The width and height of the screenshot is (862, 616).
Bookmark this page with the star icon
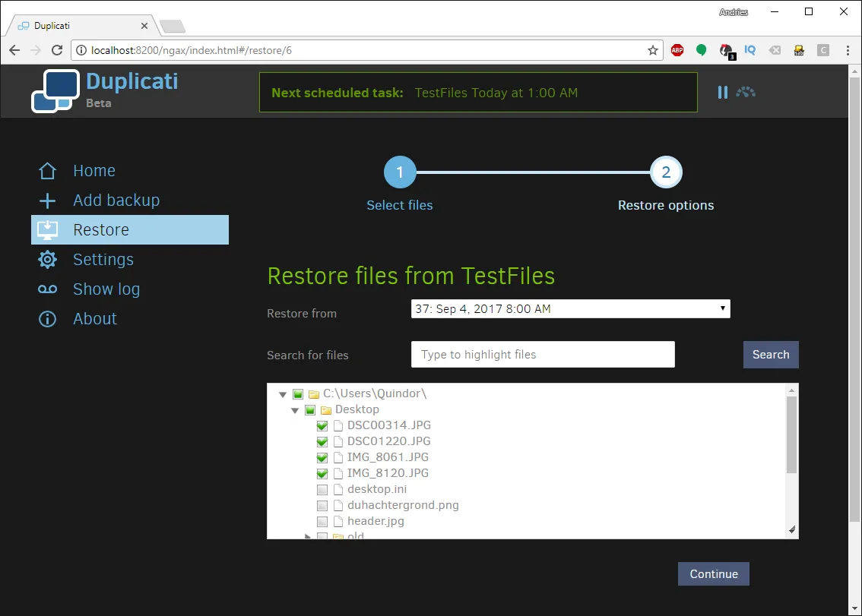pyautogui.click(x=652, y=51)
